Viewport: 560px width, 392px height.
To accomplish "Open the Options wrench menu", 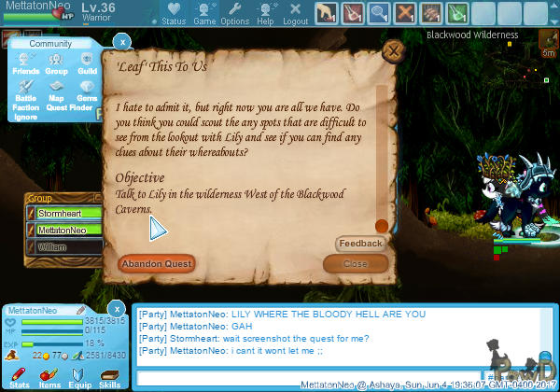I will tap(234, 13).
